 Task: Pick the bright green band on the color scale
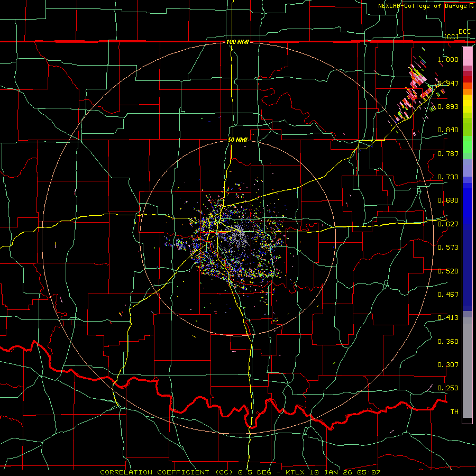pos(467,144)
